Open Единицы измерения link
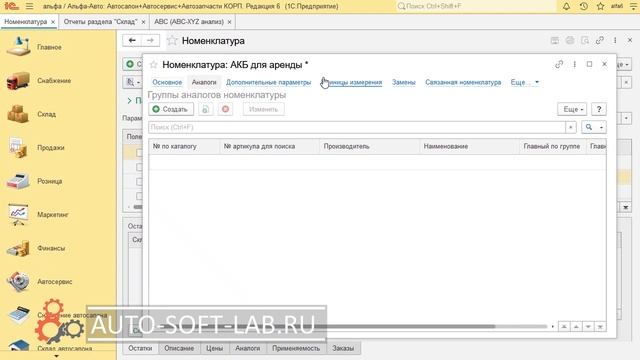This screenshot has height=360, width=640. tap(352, 82)
